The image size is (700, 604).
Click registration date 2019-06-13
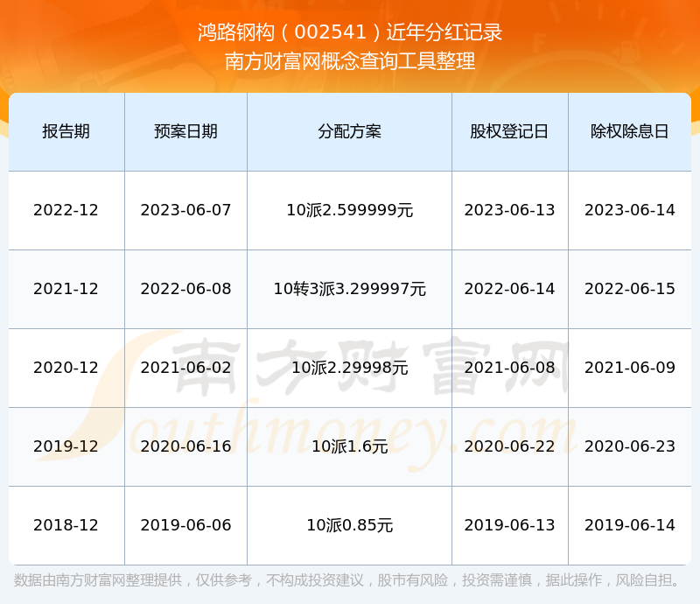coord(509,525)
